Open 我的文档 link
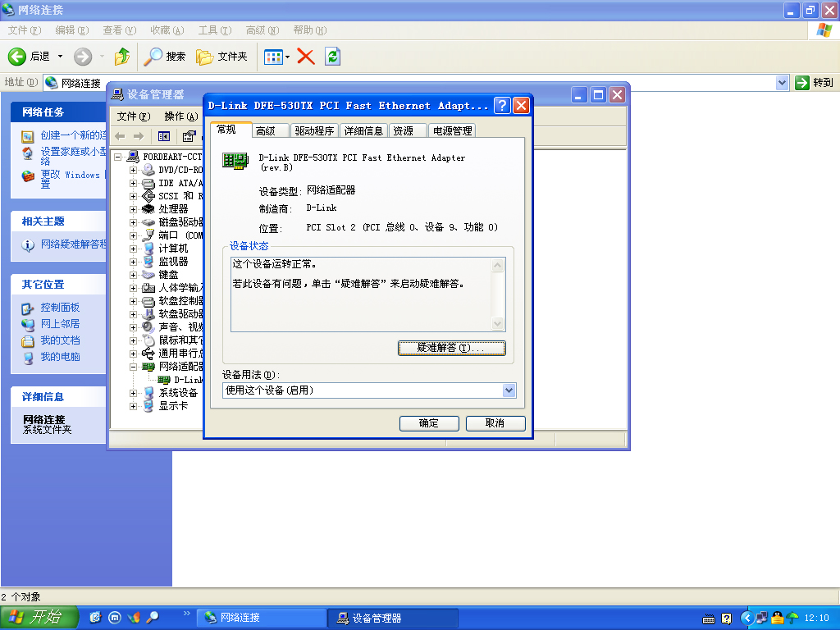 60,340
